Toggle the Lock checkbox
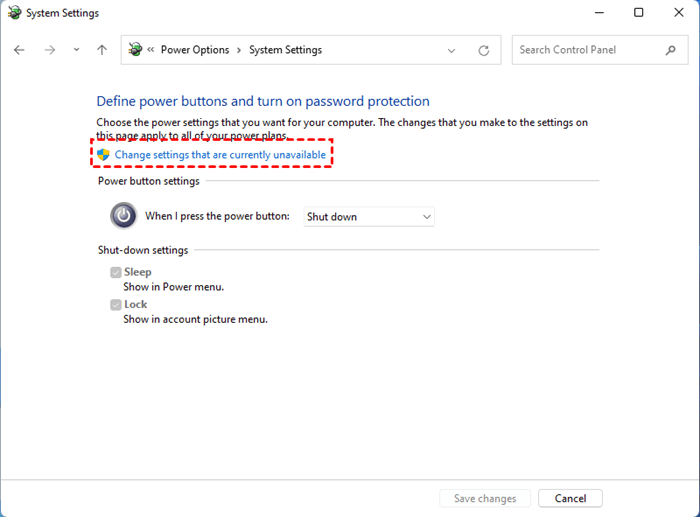Viewport: 700px width, 517px height. tap(116, 304)
